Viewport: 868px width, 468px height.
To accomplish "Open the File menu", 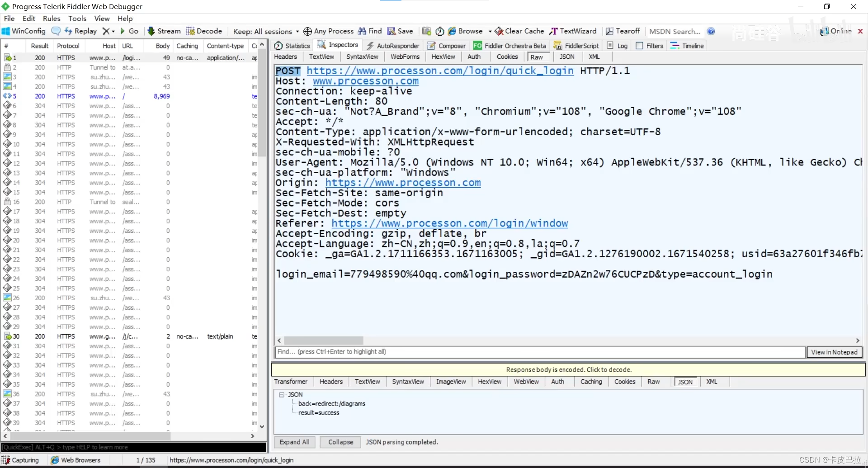I will 9,19.
